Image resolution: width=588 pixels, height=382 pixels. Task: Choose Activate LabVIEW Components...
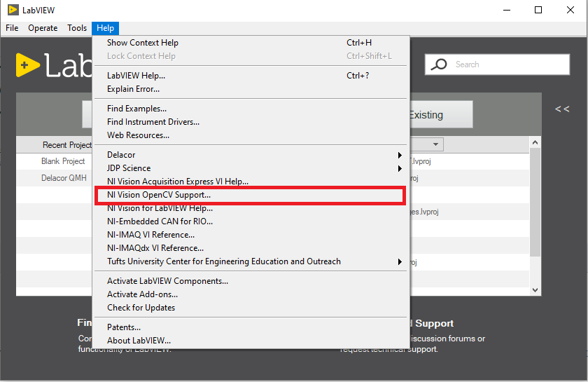point(251,281)
